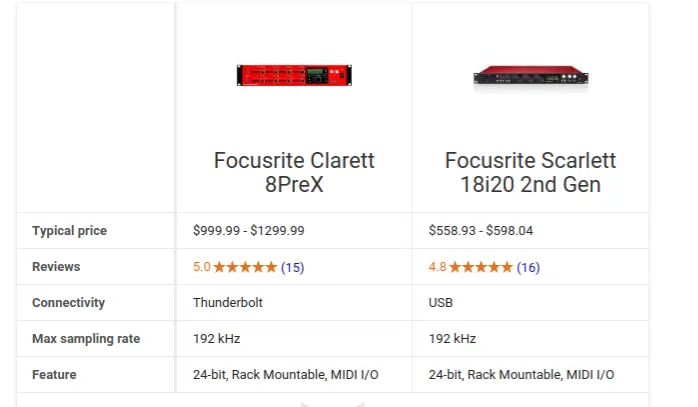Click the Reviews row label
The image size is (698, 407).
(x=56, y=267)
